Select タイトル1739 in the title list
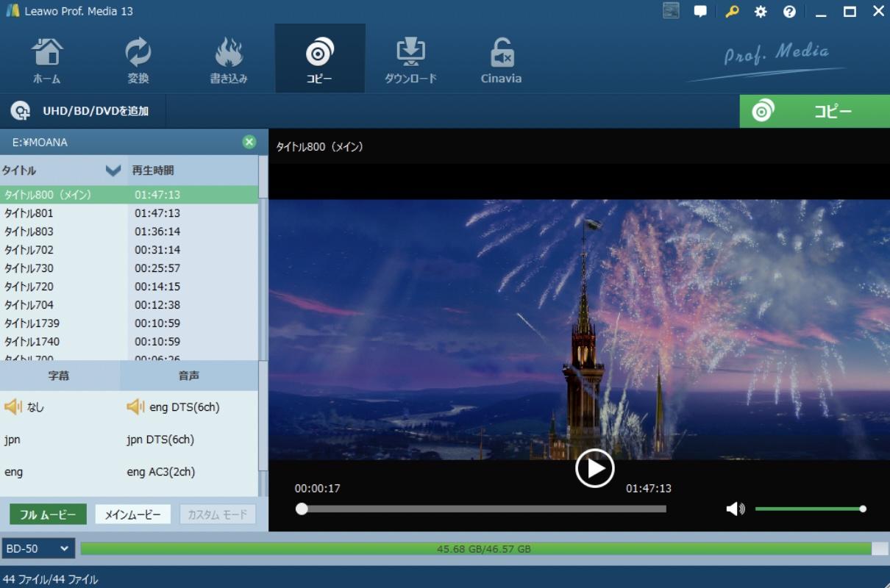The image size is (890, 588). [129, 323]
